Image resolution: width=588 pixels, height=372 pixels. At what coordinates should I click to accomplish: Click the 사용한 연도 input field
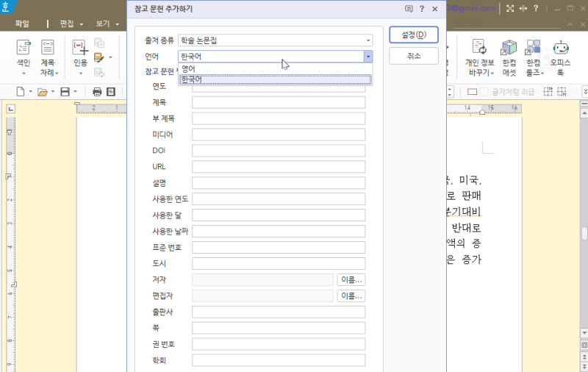tap(279, 199)
